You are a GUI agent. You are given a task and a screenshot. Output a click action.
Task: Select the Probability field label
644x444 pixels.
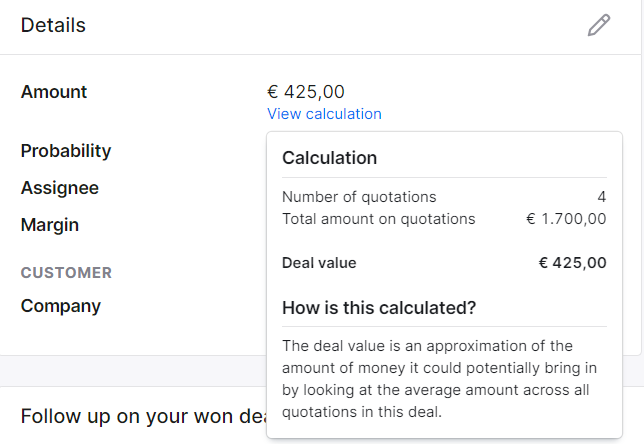tap(66, 151)
